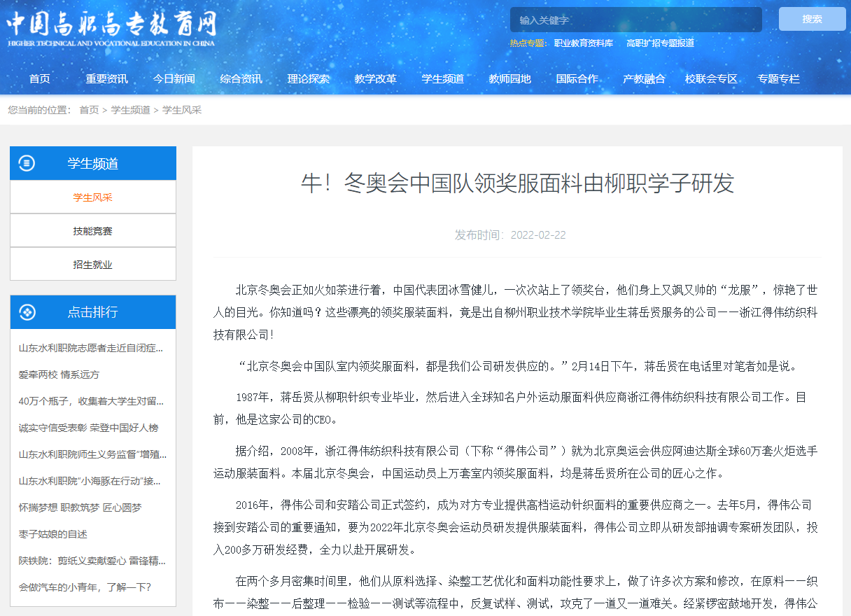
Task: Open the 重要资讯 navigation menu item
Action: coord(106,79)
